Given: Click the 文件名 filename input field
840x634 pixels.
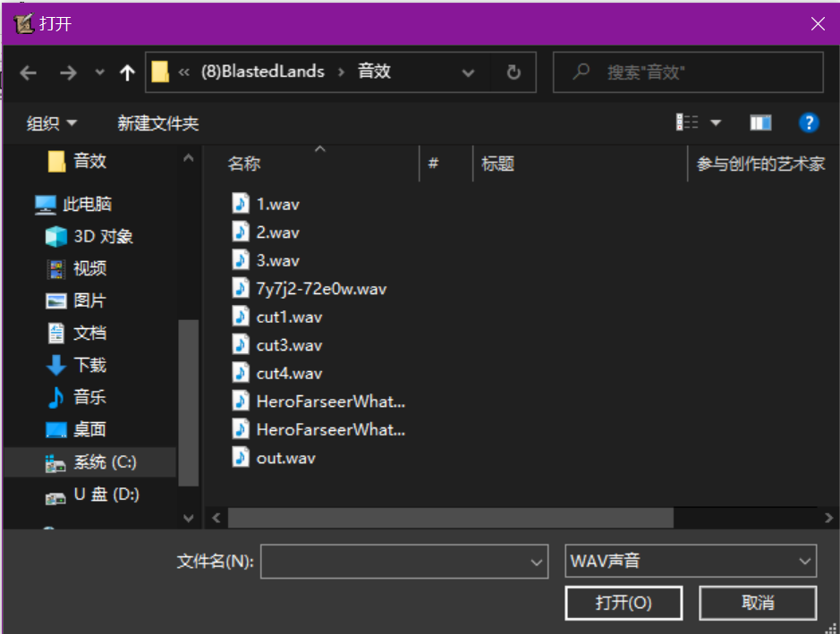Looking at the screenshot, I should pyautogui.click(x=394, y=562).
